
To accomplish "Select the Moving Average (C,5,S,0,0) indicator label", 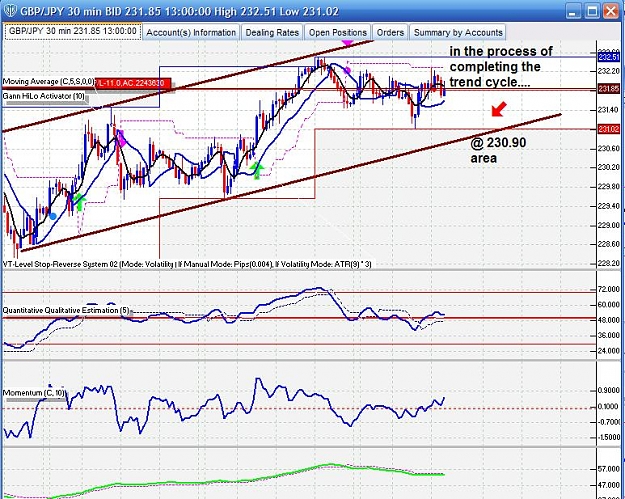I will (48, 82).
